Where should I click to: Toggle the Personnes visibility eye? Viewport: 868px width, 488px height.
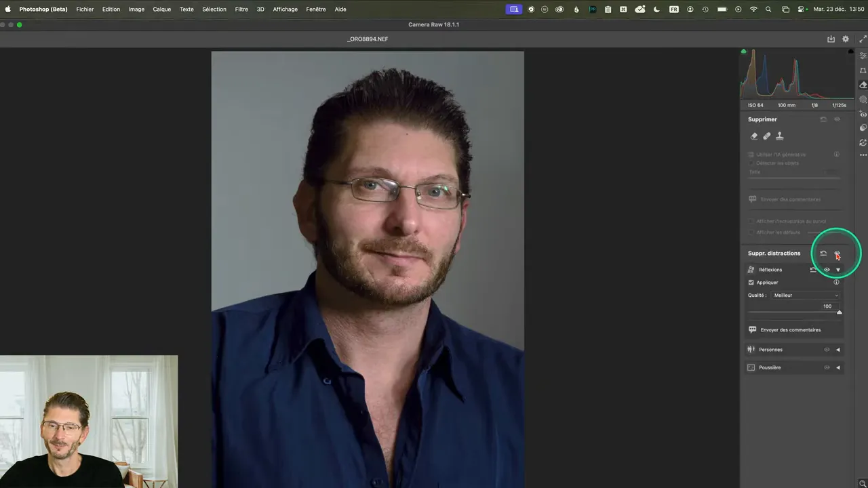click(827, 349)
